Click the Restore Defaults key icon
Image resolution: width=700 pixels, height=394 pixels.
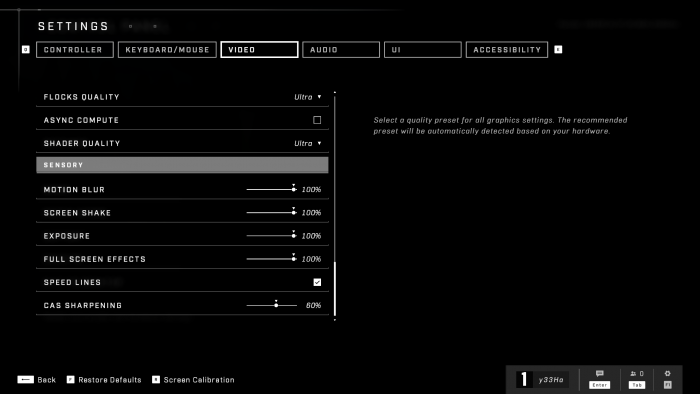click(x=71, y=380)
